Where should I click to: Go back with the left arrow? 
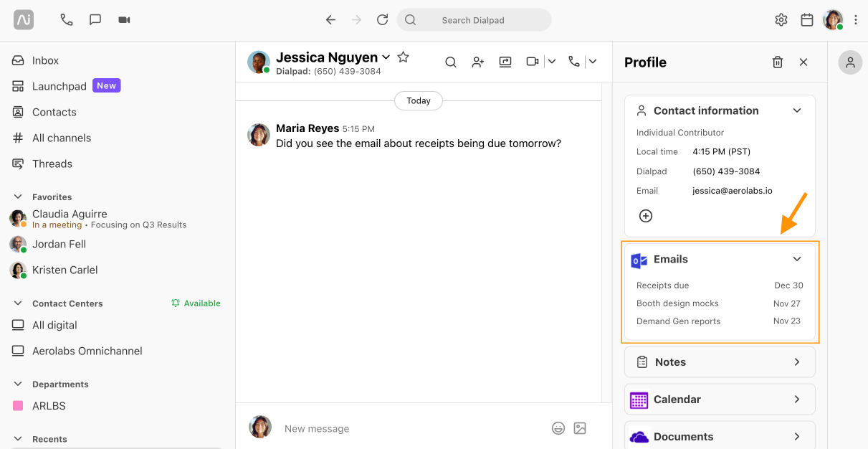coord(330,20)
